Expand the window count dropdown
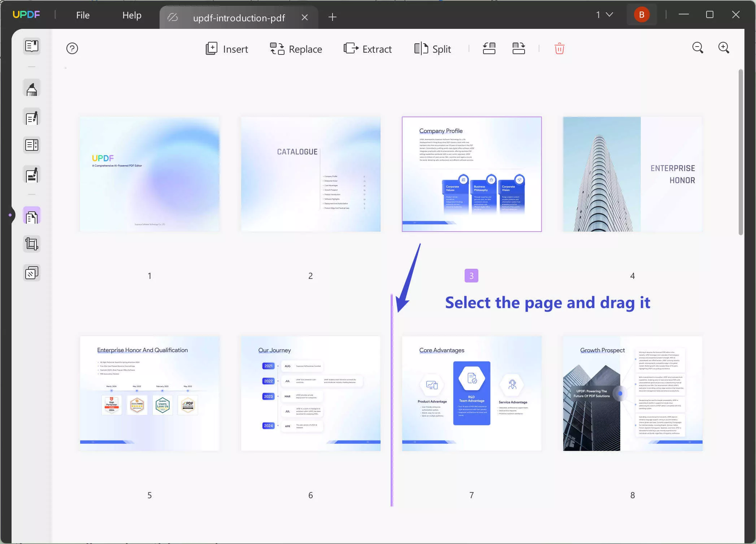The width and height of the screenshot is (756, 544). click(605, 15)
